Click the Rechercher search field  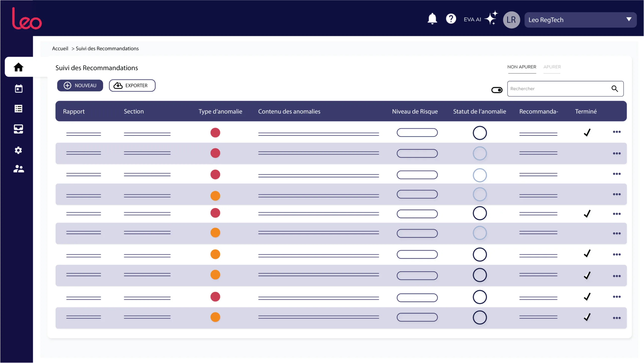565,89
